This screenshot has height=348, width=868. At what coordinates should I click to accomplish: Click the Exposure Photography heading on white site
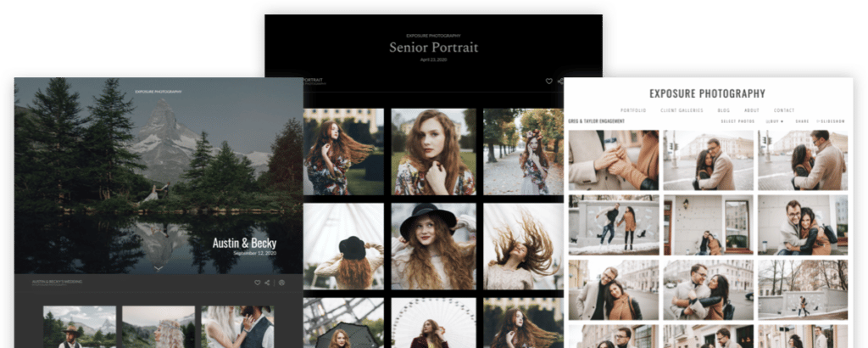tap(707, 93)
